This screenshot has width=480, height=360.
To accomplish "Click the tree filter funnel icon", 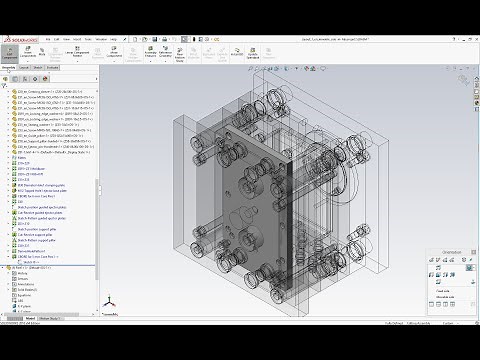I will click(4, 86).
